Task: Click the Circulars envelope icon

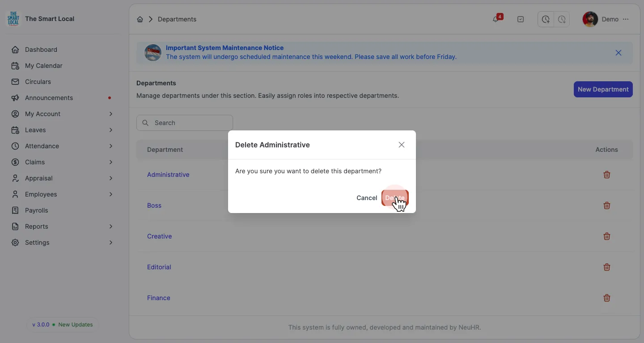Action: click(15, 82)
